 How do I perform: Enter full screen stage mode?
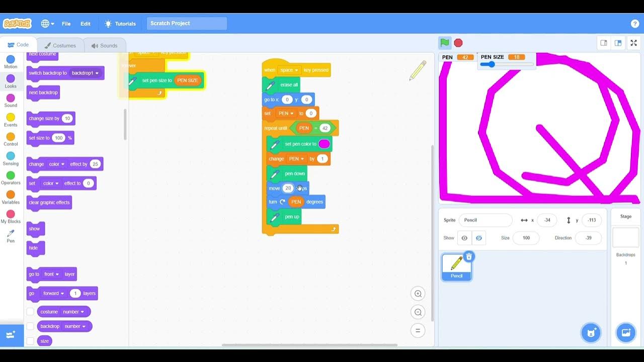point(634,43)
